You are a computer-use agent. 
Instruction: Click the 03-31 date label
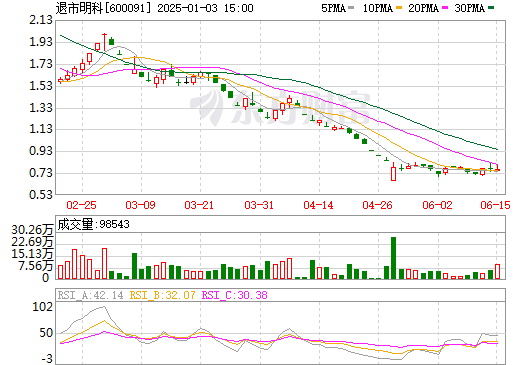tap(259, 205)
